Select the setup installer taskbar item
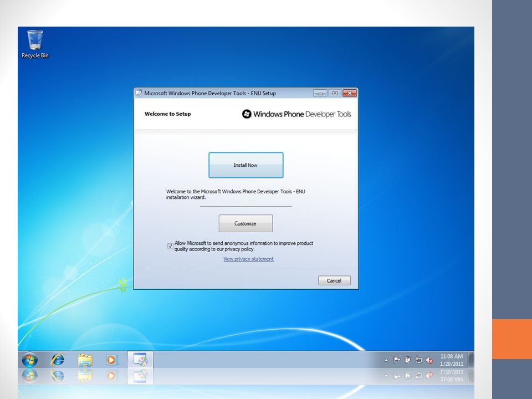The image size is (532, 399). click(140, 360)
